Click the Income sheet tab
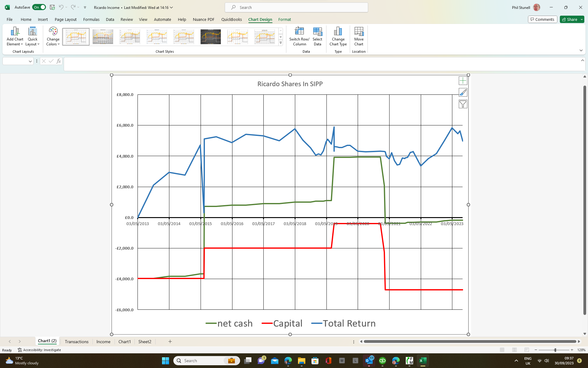The width and height of the screenshot is (588, 368). 103,341
